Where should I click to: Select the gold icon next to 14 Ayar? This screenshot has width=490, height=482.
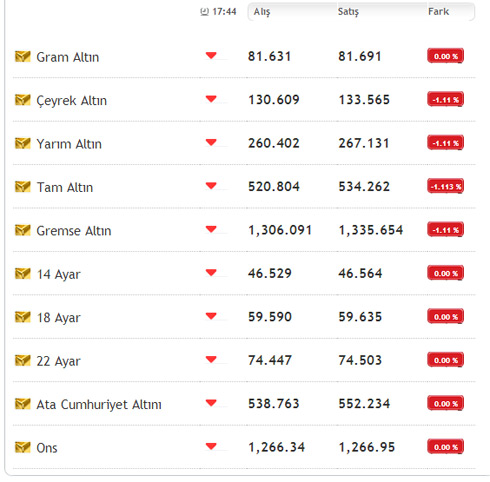tap(23, 274)
